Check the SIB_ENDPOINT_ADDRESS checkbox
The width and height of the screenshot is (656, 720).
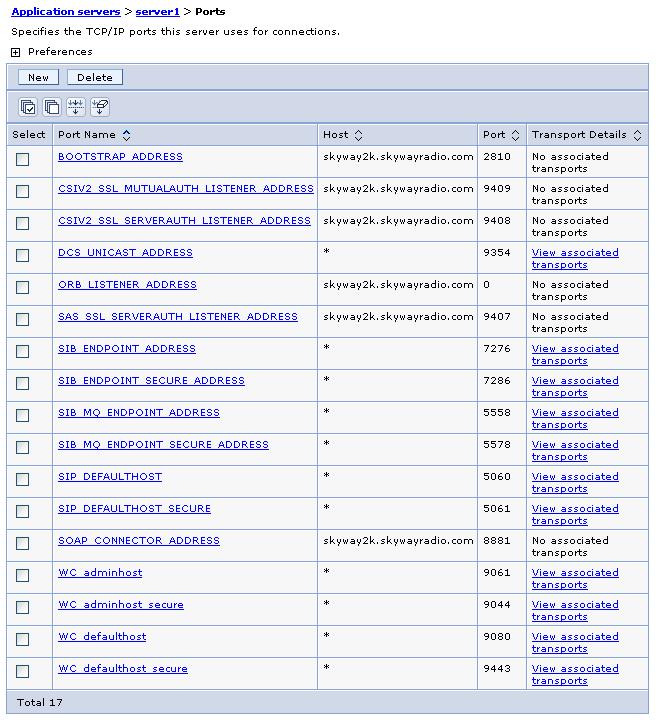tap(22, 352)
